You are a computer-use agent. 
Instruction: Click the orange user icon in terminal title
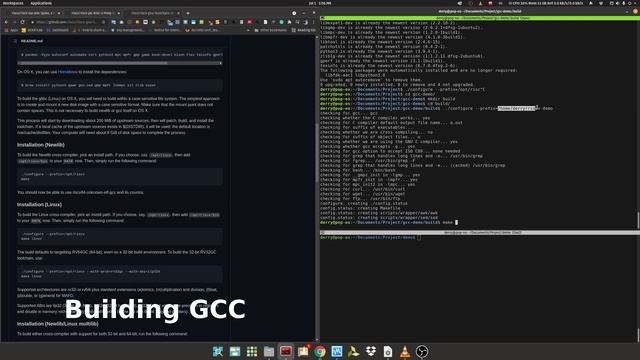point(635,11)
